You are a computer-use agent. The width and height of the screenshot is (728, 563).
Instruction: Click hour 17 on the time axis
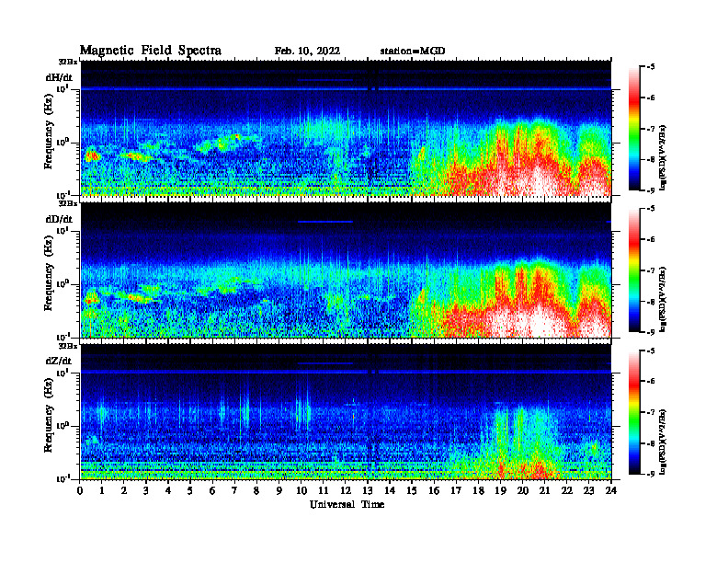[x=457, y=490]
